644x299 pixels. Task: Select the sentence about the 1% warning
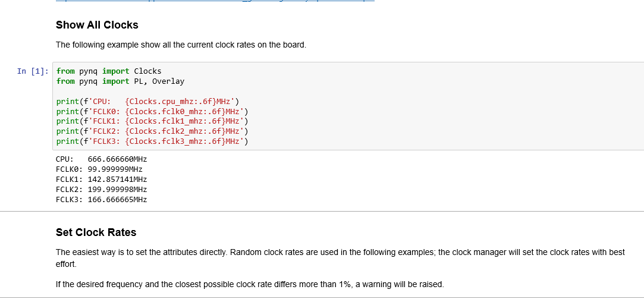[x=250, y=284]
